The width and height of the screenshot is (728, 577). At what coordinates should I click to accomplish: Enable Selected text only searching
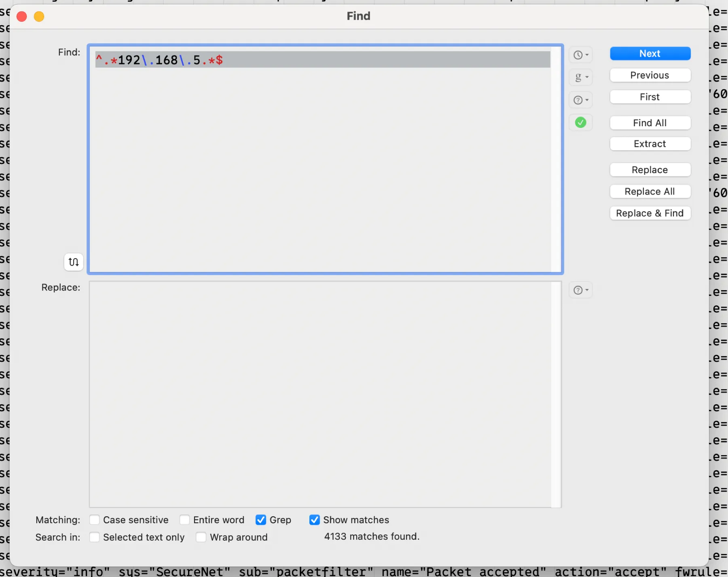(94, 537)
